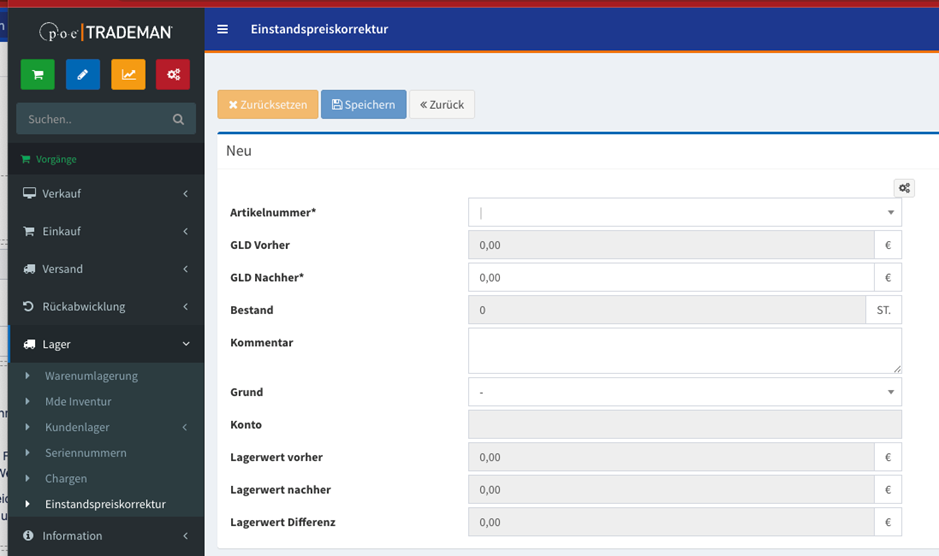Click the Lagerwert Differenz field
Image resolution: width=939 pixels, height=556 pixels.
[671, 522]
